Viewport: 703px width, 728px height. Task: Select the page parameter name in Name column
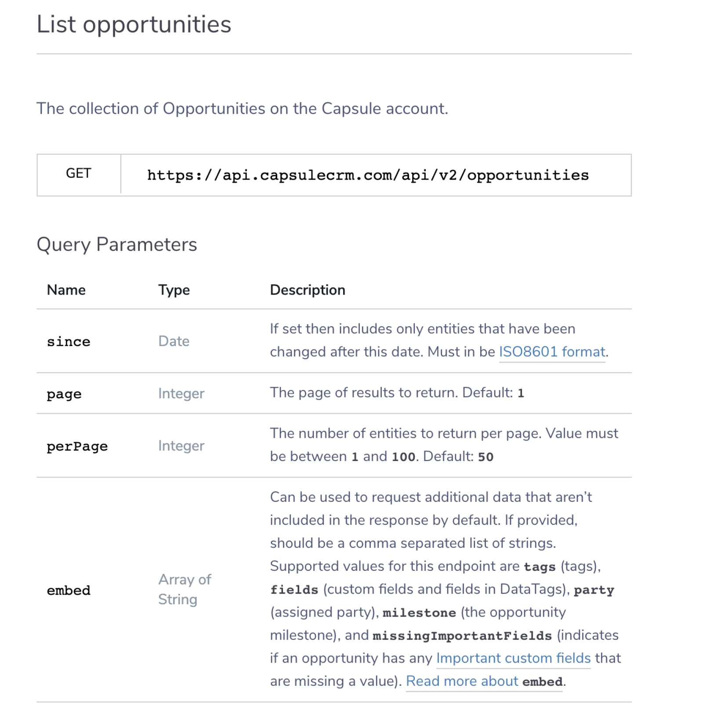(64, 394)
